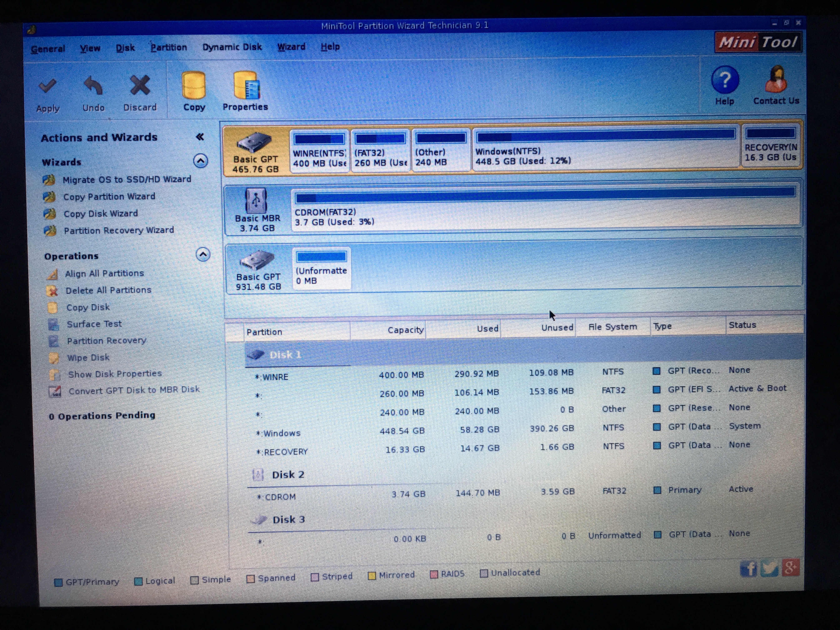Open the Help question mark icon

[725, 80]
